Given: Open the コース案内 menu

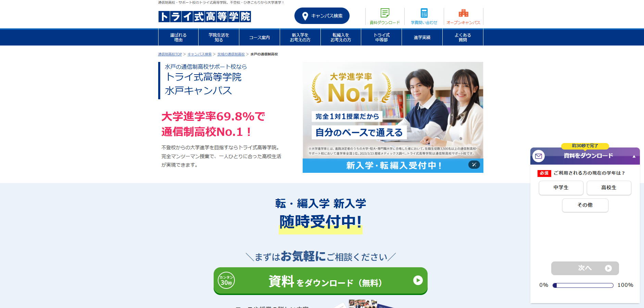Looking at the screenshot, I should click(259, 37).
